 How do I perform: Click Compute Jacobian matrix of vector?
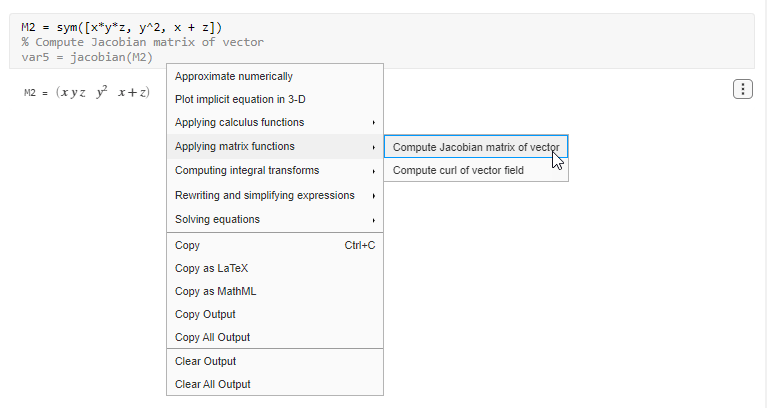point(476,147)
